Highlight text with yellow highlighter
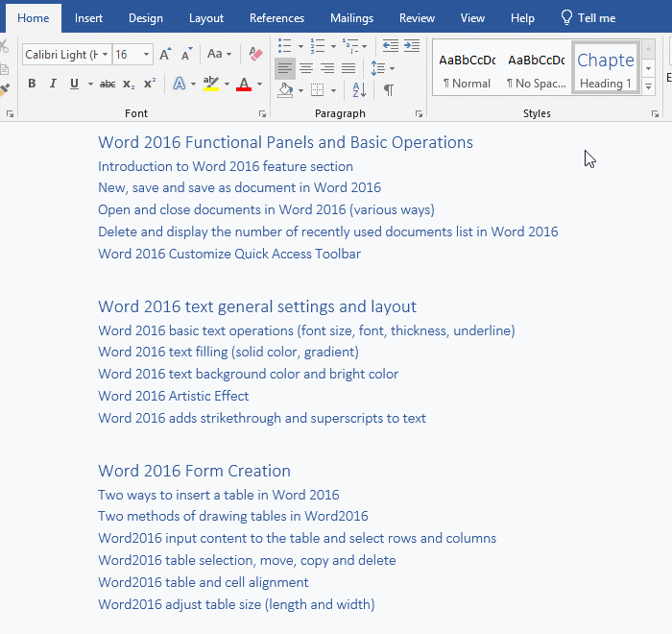The width and height of the screenshot is (672, 634). pos(211,84)
